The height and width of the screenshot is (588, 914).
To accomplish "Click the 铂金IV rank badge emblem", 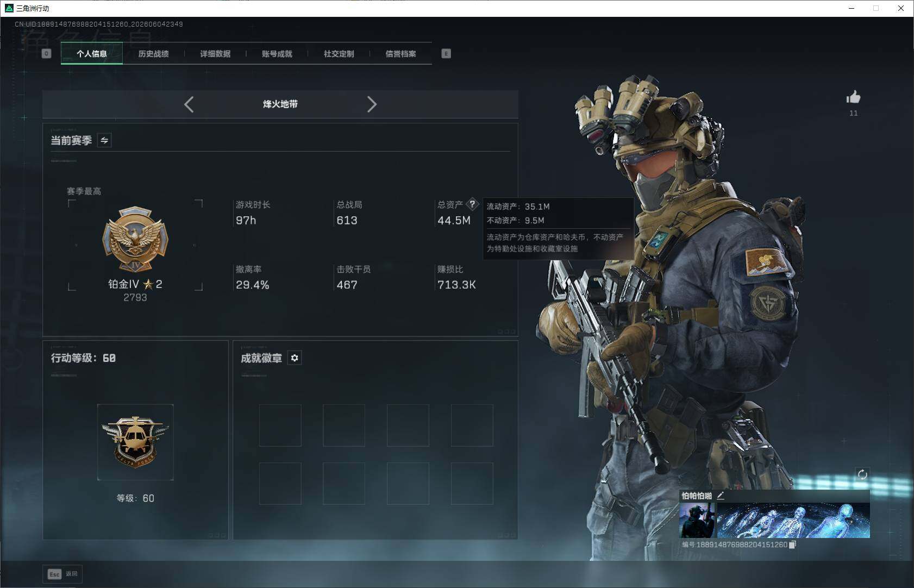I will (x=135, y=239).
